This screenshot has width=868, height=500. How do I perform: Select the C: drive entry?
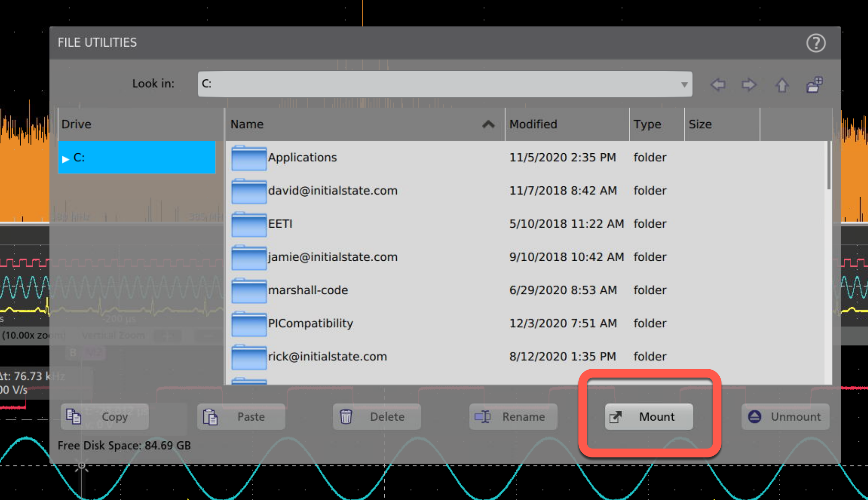click(137, 157)
